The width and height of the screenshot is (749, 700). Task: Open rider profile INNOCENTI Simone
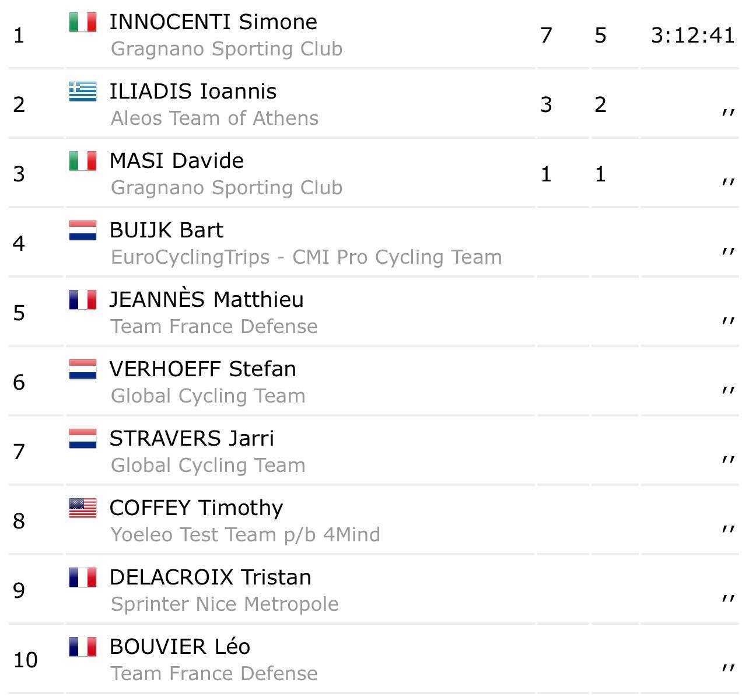point(213,22)
